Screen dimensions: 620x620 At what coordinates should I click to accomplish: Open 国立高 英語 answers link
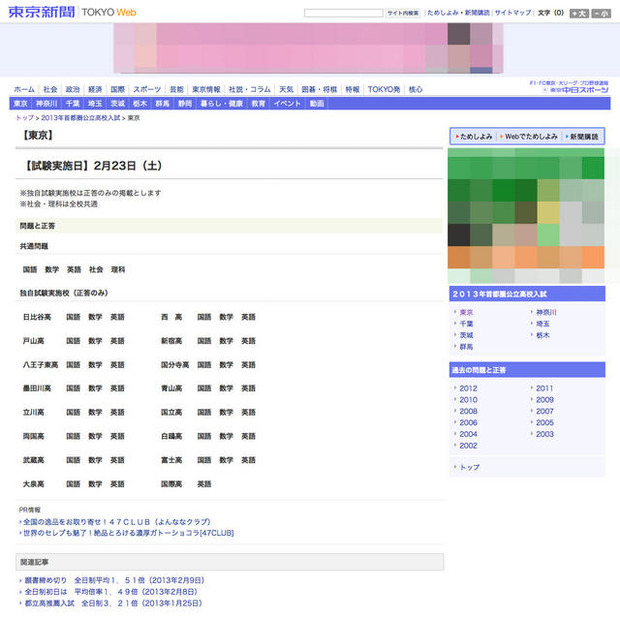pos(248,412)
